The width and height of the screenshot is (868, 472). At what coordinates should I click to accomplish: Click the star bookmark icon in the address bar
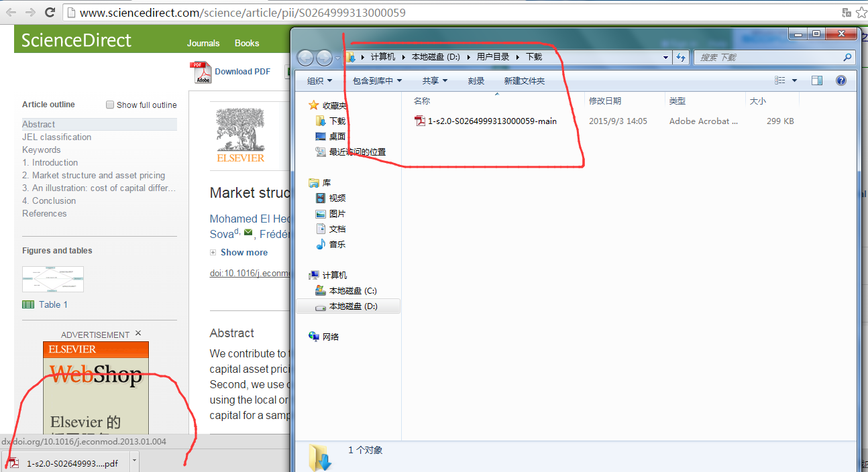click(861, 12)
